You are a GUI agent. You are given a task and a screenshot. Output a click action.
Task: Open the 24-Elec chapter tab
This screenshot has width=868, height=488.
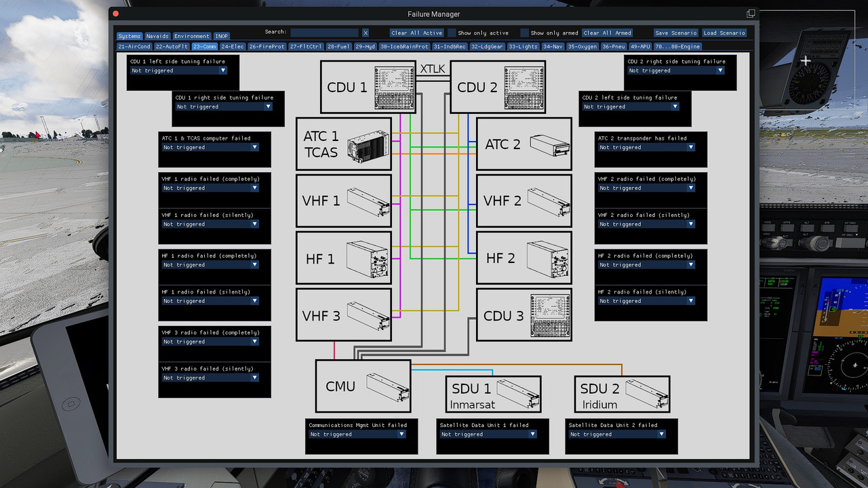click(x=233, y=47)
